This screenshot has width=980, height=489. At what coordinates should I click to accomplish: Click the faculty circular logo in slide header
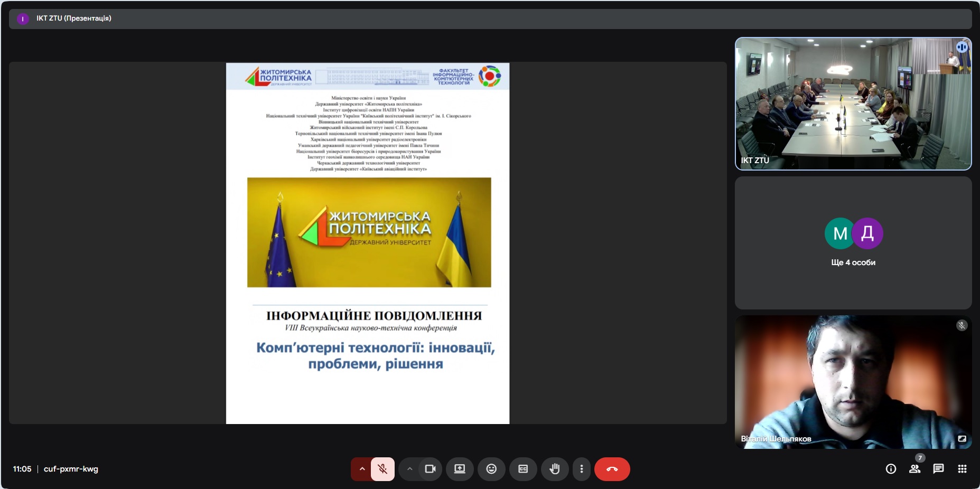pyautogui.click(x=490, y=77)
